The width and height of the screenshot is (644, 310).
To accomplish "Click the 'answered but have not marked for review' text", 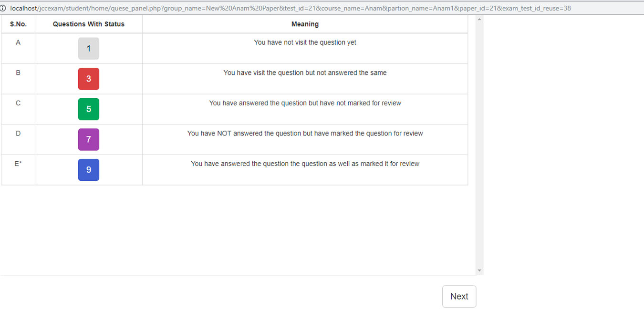I will (305, 103).
